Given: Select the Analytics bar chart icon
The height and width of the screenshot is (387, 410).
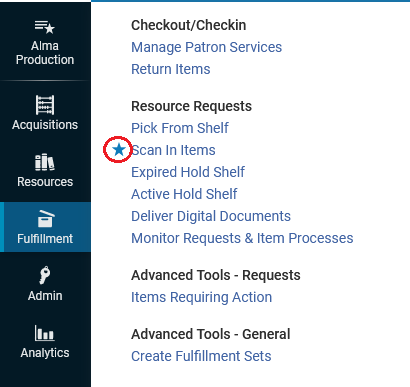Looking at the screenshot, I should point(45,333).
